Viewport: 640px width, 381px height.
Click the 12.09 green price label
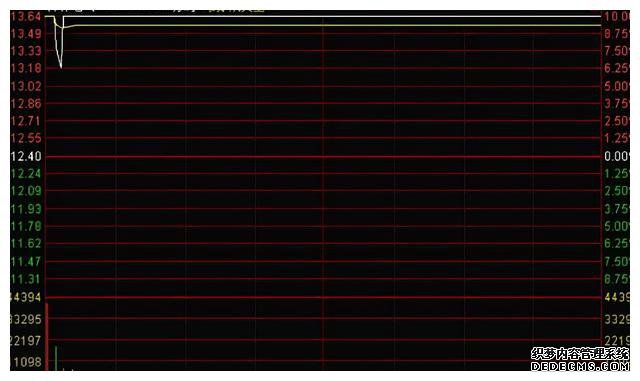tap(26, 191)
